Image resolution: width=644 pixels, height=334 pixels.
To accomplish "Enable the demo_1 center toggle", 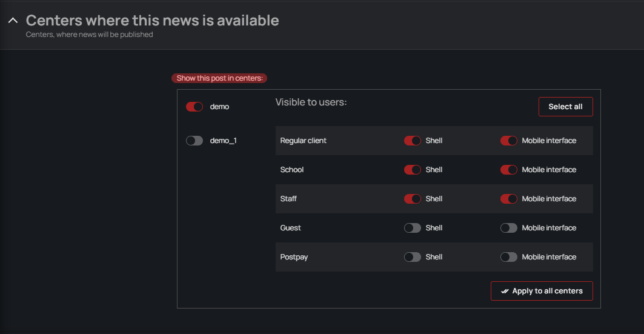I will (194, 141).
